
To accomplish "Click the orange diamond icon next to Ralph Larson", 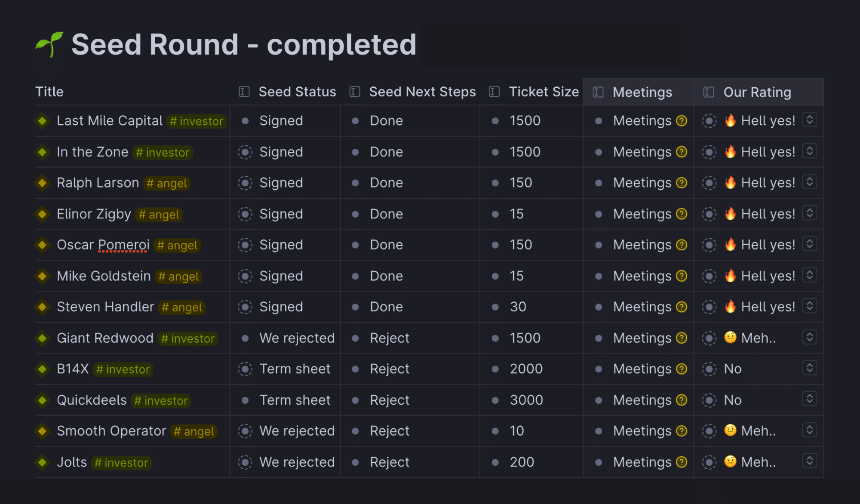I will click(42, 183).
